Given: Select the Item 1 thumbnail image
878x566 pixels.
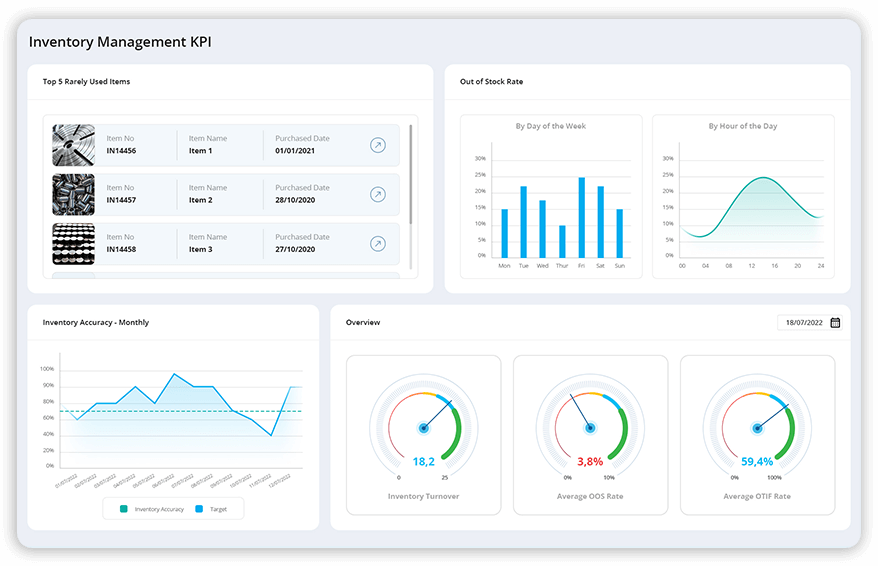Looking at the screenshot, I should (73, 145).
